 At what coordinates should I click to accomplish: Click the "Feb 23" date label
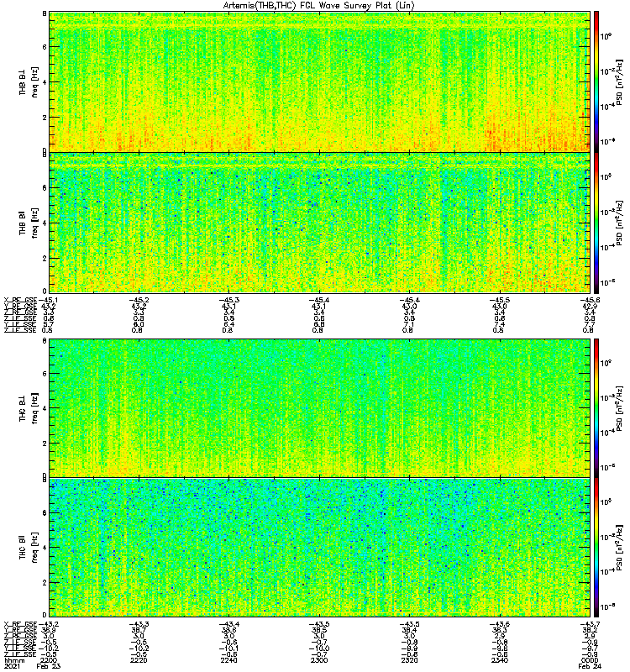click(x=49, y=666)
